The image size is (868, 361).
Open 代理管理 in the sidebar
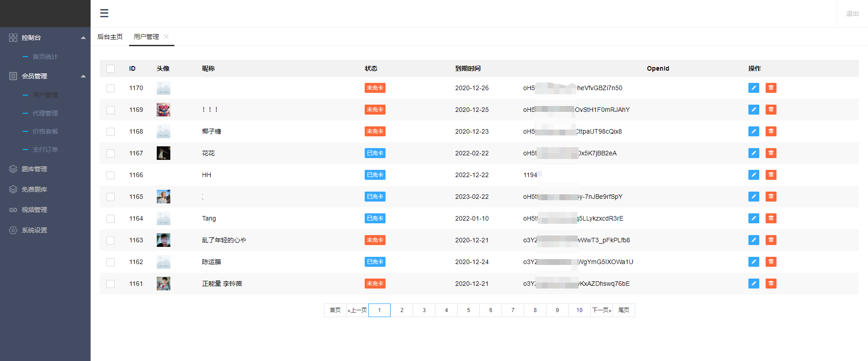pyautogui.click(x=45, y=113)
